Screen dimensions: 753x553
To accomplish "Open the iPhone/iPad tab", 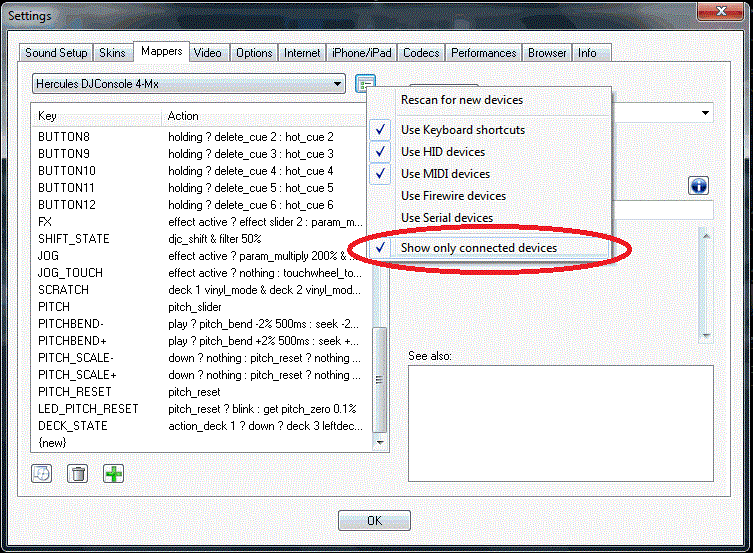I will (x=362, y=53).
